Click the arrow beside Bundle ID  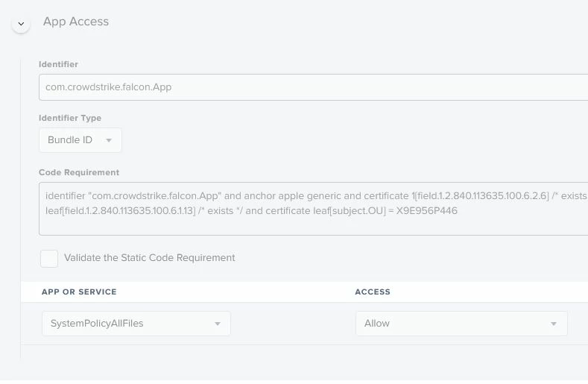(x=109, y=140)
